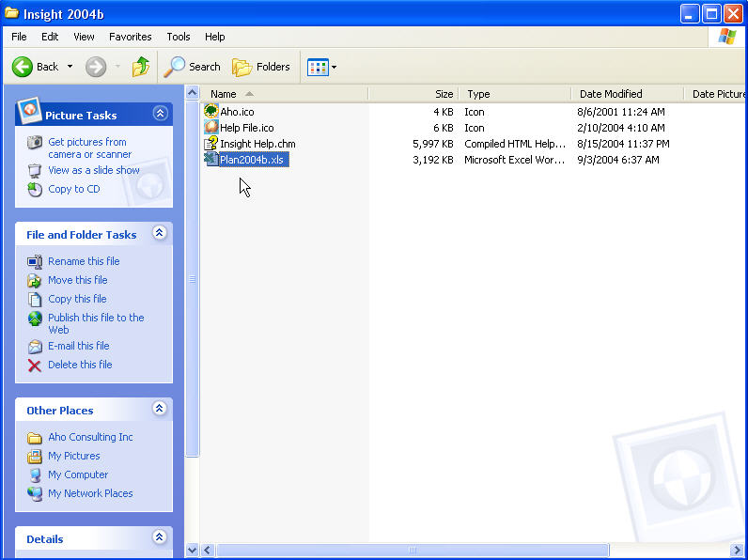748x560 pixels.
Task: Click the task pane scroll down arrow
Action: pos(193,550)
